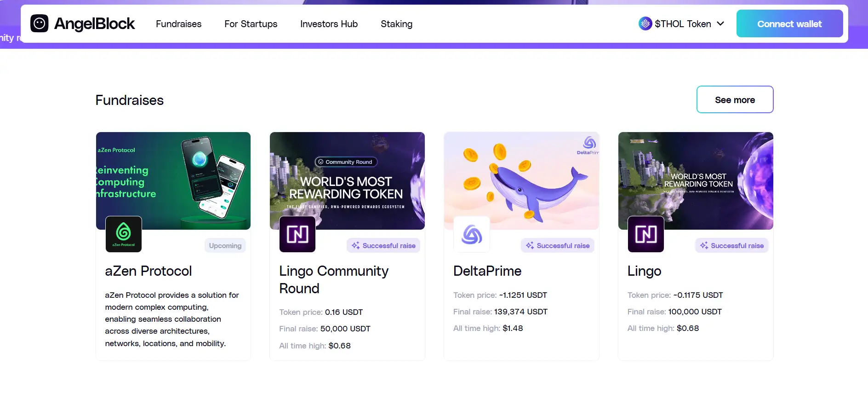
Task: Click the aZen Protocol green spiral logo
Action: tap(124, 234)
